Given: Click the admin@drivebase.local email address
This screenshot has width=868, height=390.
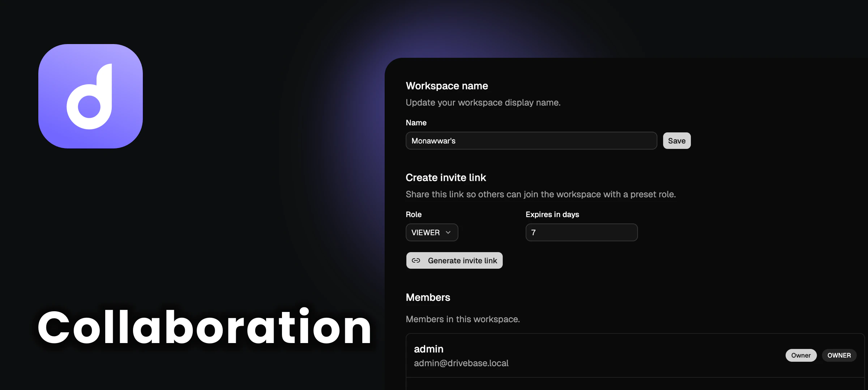Looking at the screenshot, I should click(x=461, y=363).
